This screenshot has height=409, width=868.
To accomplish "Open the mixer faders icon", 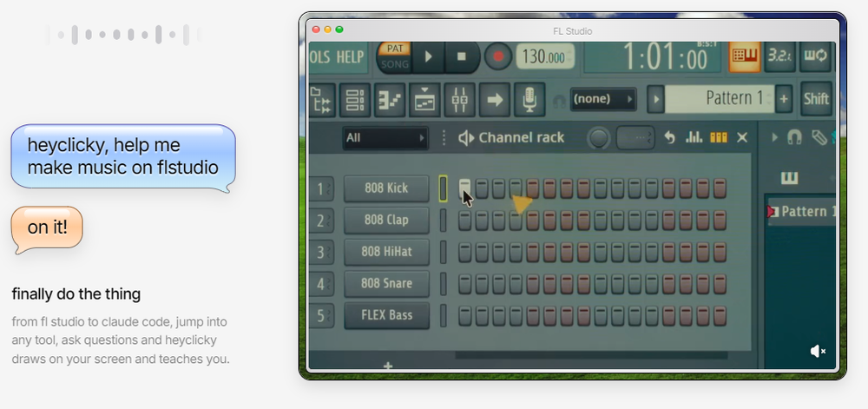I will [x=459, y=100].
